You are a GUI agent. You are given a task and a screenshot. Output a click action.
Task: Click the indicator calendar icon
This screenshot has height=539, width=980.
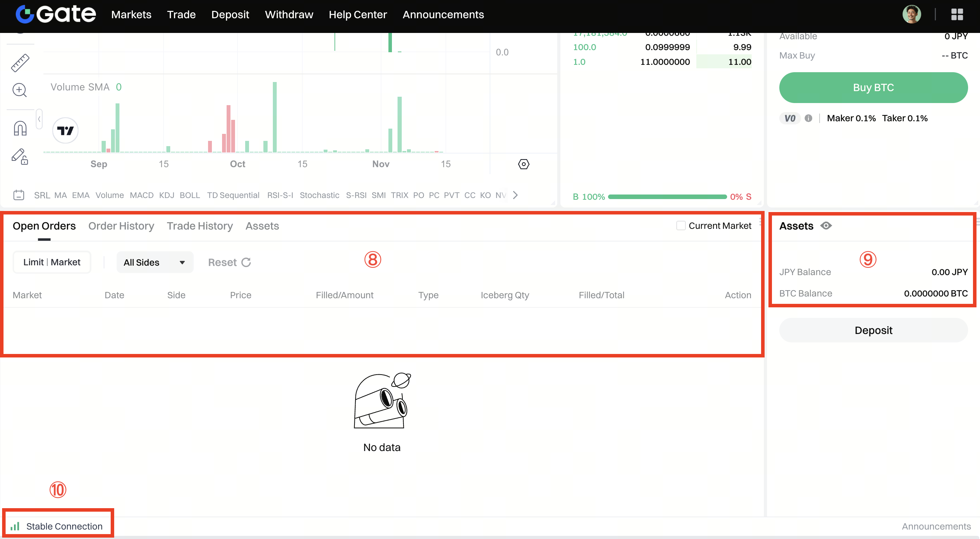click(19, 195)
